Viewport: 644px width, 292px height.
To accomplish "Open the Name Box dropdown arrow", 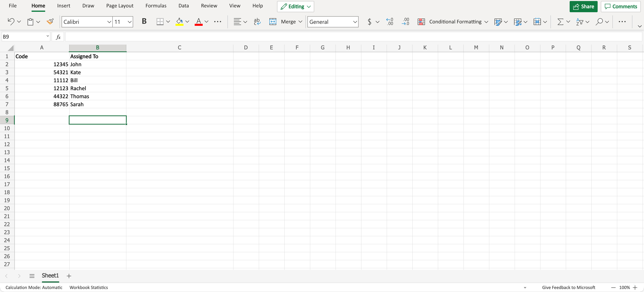I will point(48,36).
